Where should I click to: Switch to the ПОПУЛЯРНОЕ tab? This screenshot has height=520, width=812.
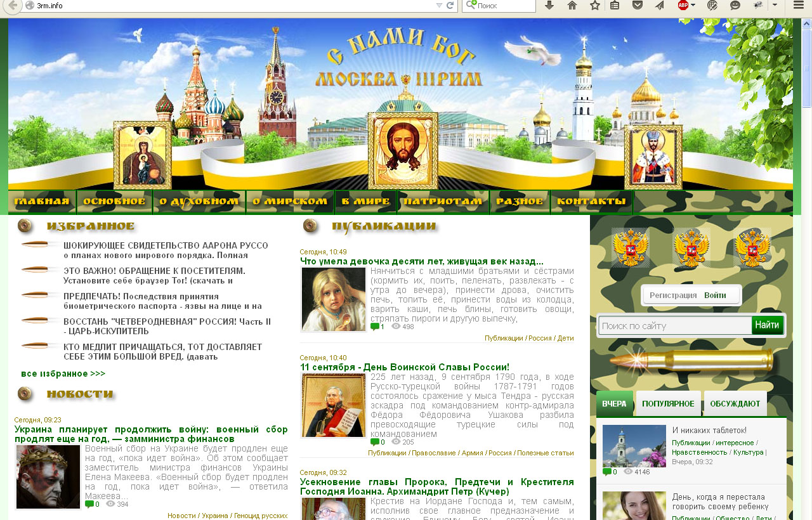tap(668, 404)
